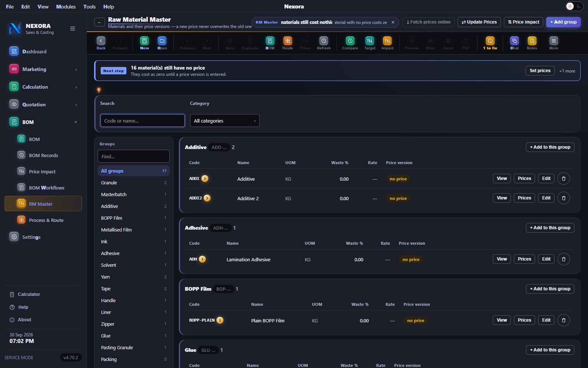Click the Set prices button
Screen dimensions: 588x368
click(540, 71)
